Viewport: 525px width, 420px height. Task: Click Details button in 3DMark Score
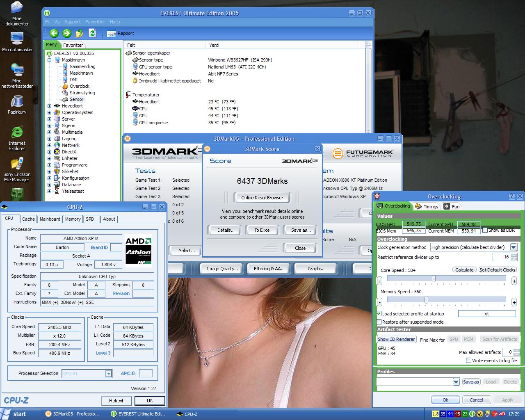[x=226, y=230]
